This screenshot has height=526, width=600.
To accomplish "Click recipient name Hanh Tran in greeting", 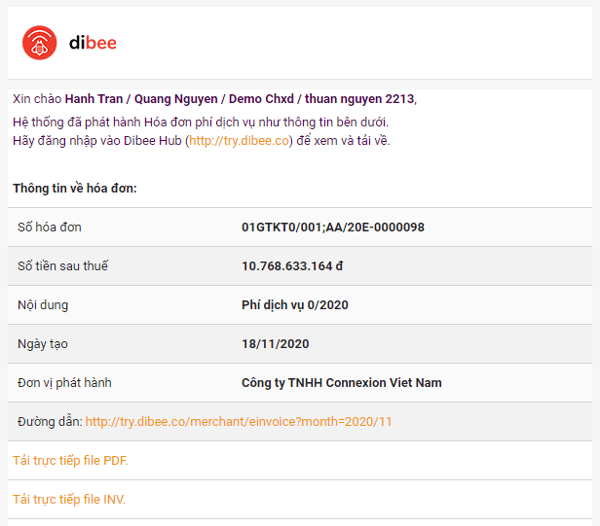I will (x=94, y=99).
